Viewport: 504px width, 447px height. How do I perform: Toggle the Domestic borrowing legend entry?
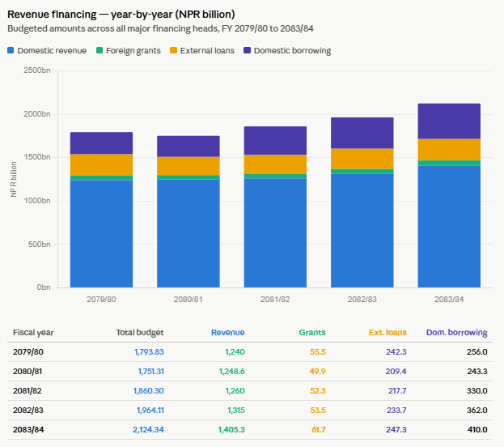coord(287,50)
